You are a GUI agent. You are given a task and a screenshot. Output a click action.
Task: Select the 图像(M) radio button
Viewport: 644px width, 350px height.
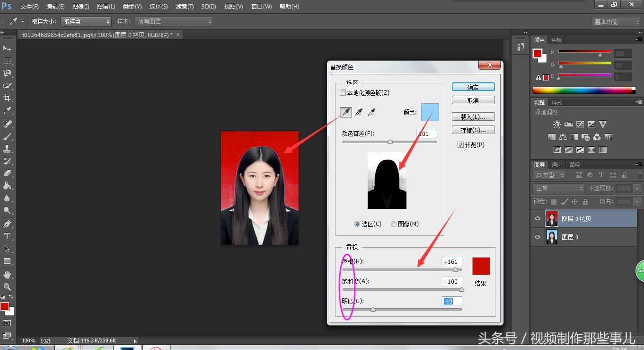[x=393, y=224]
